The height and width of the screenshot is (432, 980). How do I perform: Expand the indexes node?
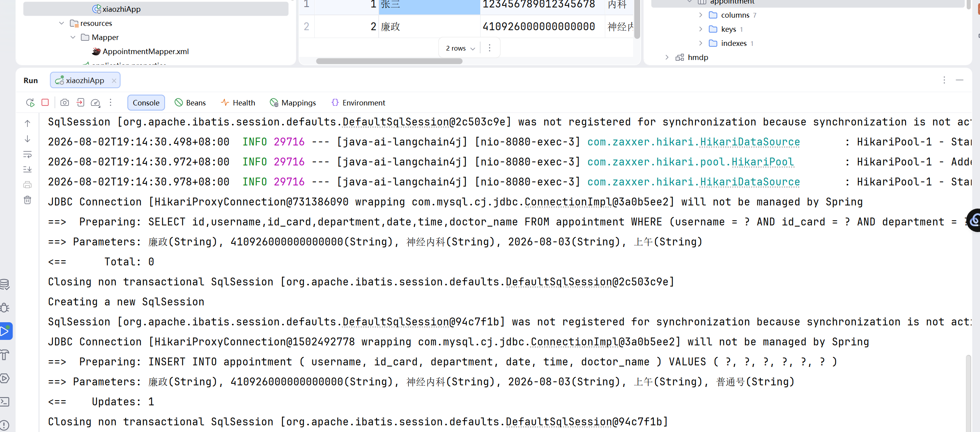click(x=701, y=43)
